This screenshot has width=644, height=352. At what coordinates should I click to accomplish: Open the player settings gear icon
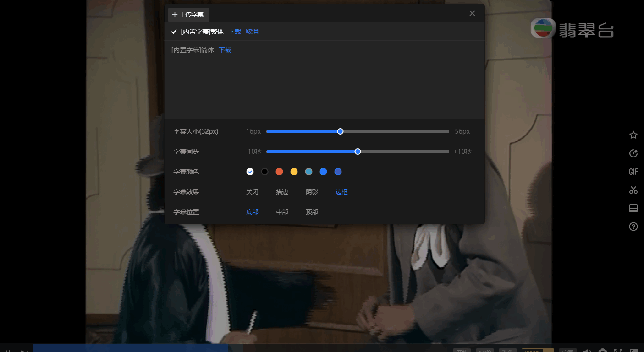pos(603,350)
